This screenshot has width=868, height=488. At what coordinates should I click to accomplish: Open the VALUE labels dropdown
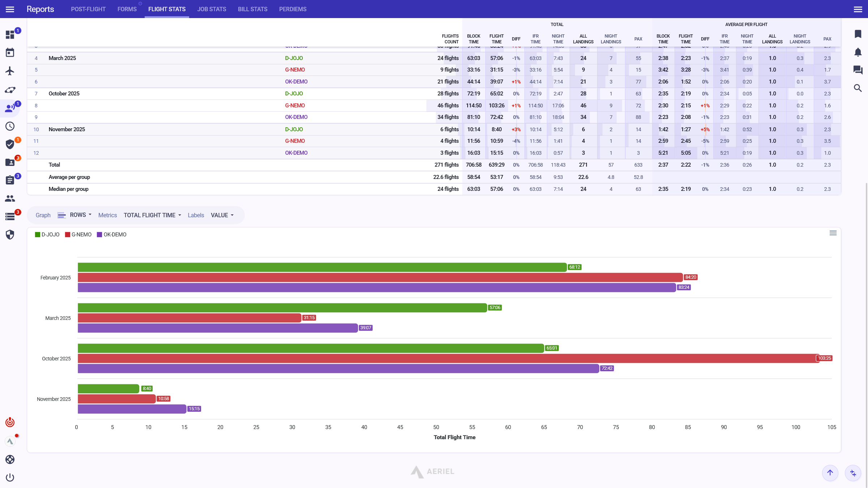pos(222,215)
